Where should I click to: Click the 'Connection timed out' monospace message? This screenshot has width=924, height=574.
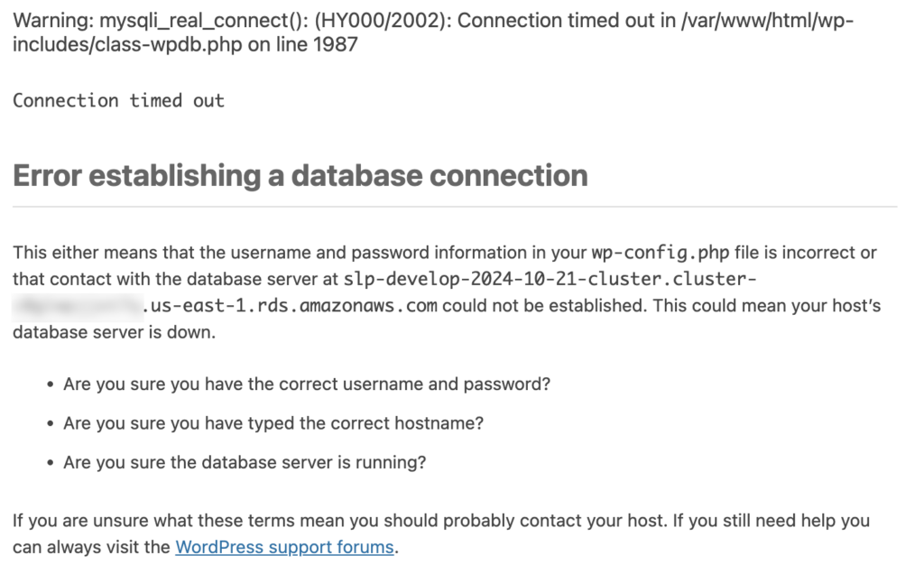click(119, 101)
